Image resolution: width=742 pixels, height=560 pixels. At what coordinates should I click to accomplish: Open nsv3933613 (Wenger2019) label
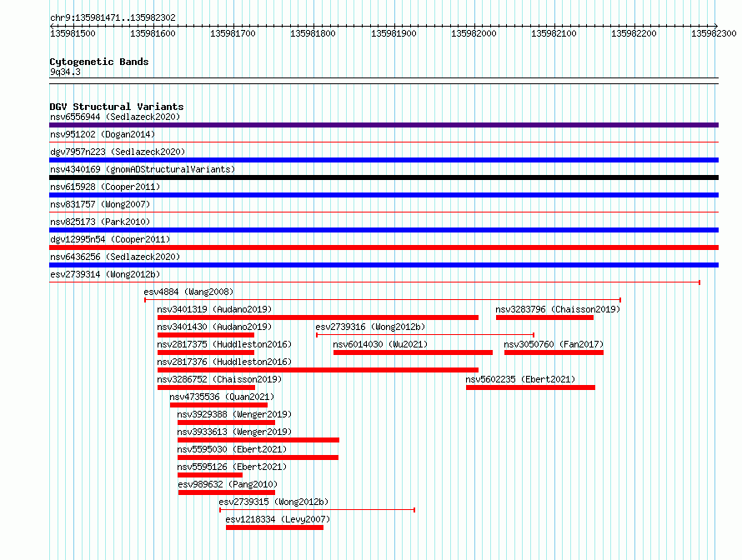click(x=234, y=432)
